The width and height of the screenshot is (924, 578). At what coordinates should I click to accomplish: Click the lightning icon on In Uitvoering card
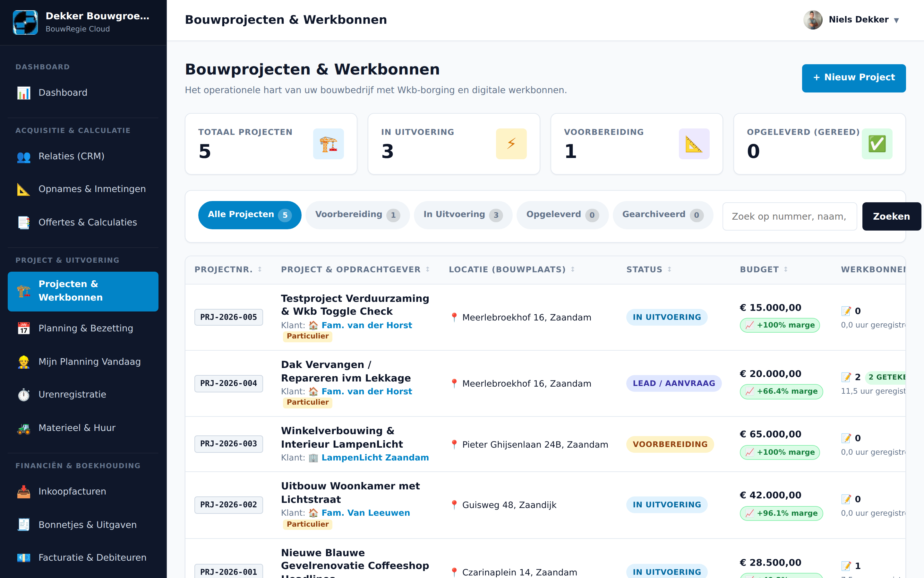tap(511, 144)
